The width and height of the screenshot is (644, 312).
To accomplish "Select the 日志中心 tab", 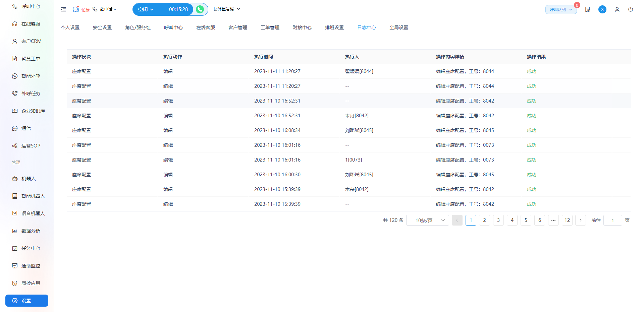I will click(x=367, y=27).
